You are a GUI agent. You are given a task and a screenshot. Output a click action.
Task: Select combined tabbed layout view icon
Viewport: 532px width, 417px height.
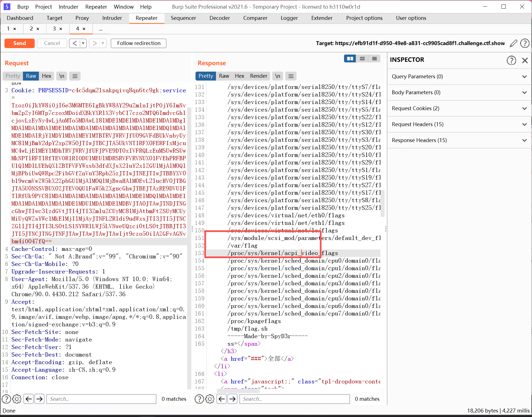pos(375,59)
